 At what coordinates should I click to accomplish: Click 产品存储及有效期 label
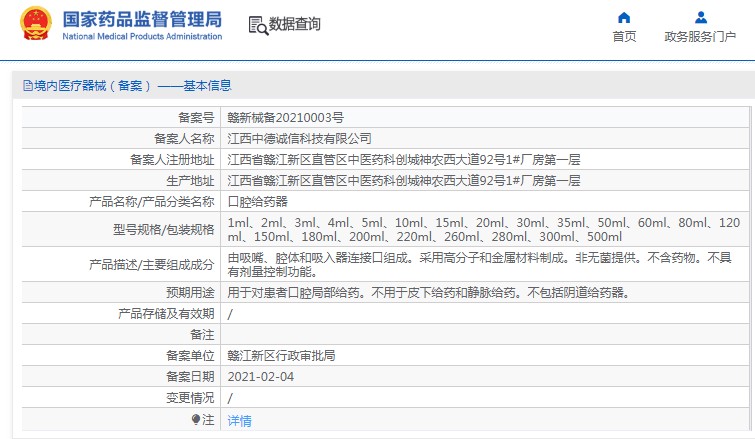point(166,314)
